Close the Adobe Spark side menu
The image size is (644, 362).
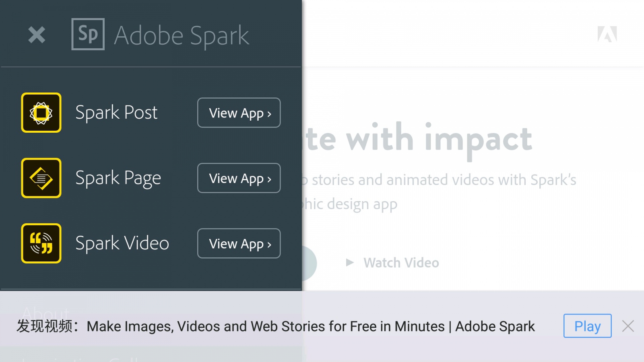[37, 35]
